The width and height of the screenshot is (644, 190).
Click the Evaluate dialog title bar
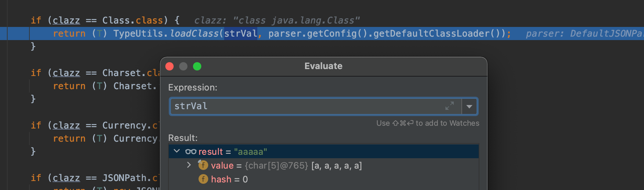pyautogui.click(x=323, y=66)
